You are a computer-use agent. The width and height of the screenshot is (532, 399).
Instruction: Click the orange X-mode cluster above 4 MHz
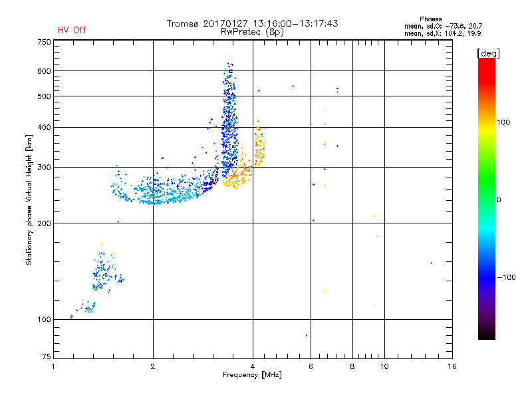click(260, 142)
